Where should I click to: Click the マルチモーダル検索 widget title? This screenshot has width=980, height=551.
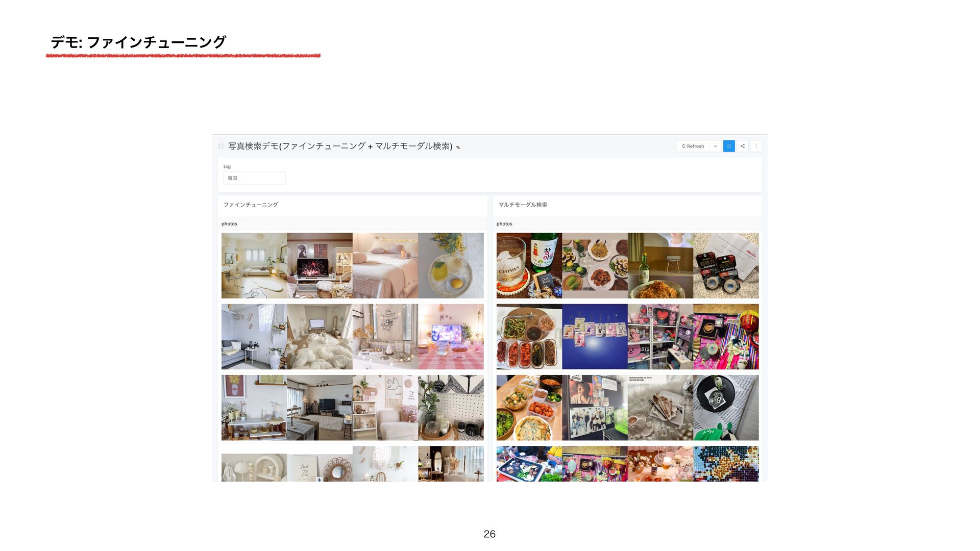[523, 205]
